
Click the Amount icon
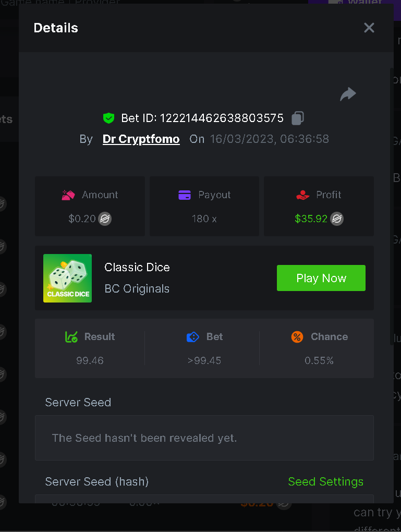(x=68, y=195)
